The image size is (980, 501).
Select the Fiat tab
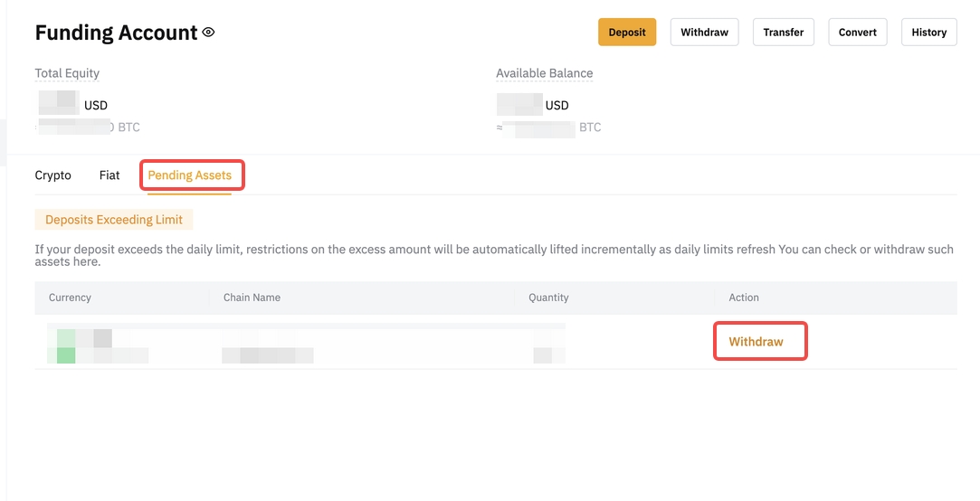(x=109, y=175)
